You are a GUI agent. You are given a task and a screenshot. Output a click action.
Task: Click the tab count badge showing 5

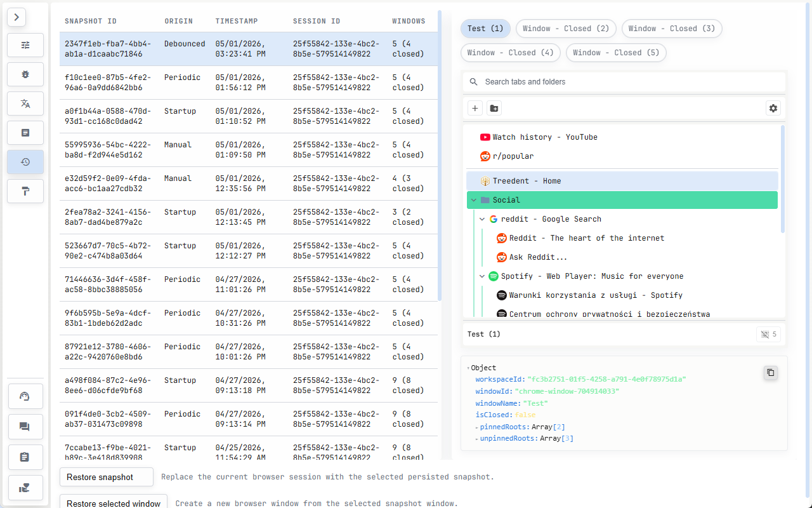pyautogui.click(x=768, y=334)
